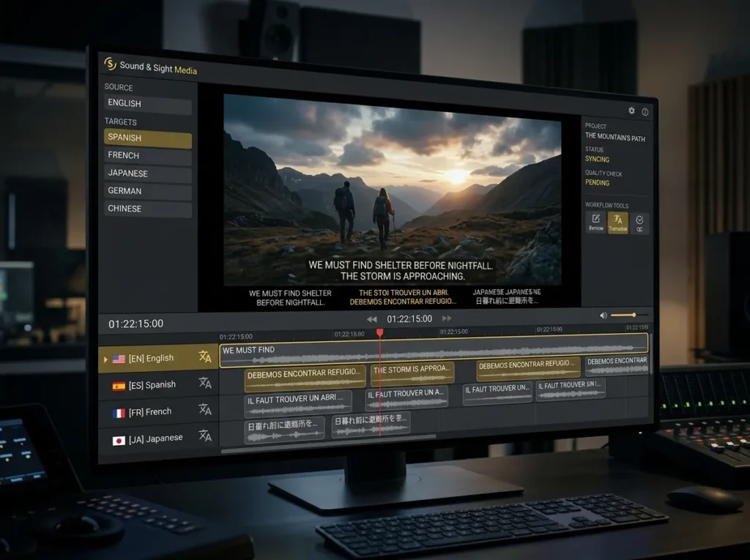This screenshot has height=560, width=750.
Task: Expand the English track disclosure triangle
Action: [x=105, y=359]
